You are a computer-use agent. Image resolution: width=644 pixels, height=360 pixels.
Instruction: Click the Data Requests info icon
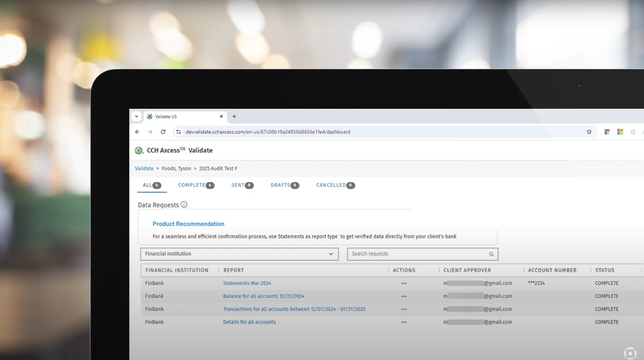click(x=184, y=204)
